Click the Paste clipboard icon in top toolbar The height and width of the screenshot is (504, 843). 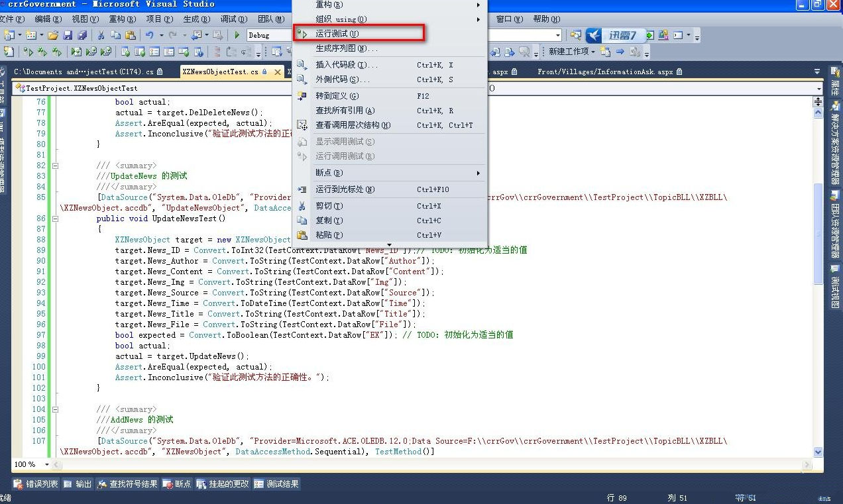pyautogui.click(x=131, y=35)
